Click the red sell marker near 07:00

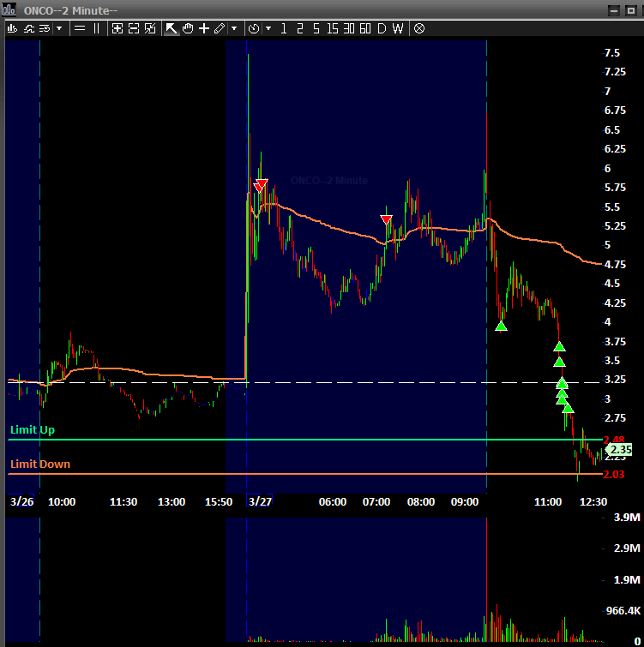(x=387, y=219)
